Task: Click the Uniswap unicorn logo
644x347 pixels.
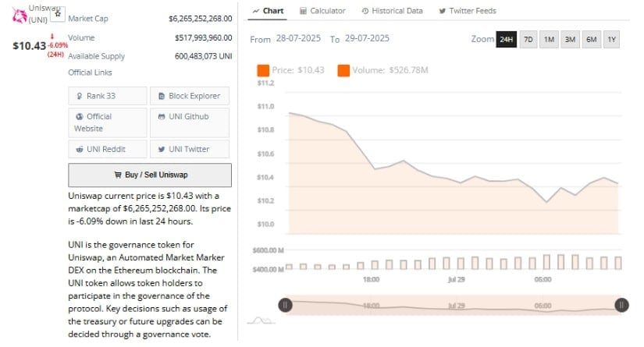Action: (x=20, y=16)
